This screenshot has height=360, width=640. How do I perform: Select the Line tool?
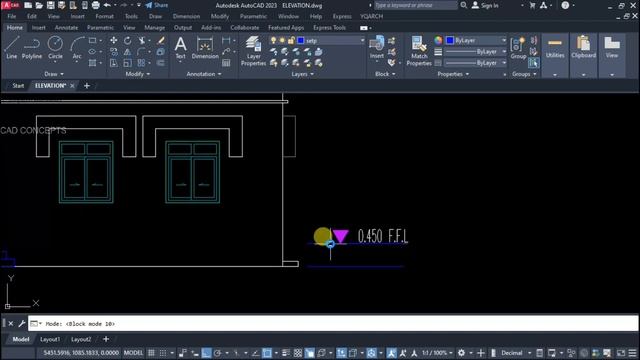pyautogui.click(x=11, y=48)
